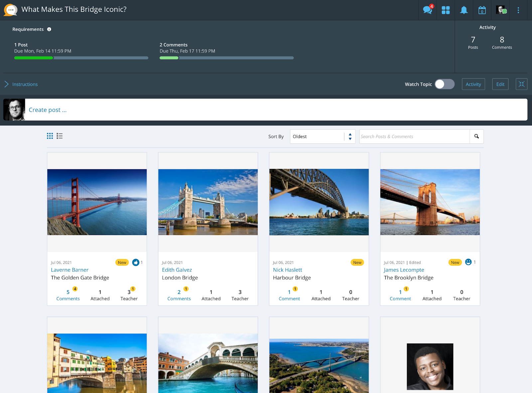This screenshot has height=393, width=532.
Task: View 5 Comments on Golden Gate Bridge post
Action: [68, 295]
